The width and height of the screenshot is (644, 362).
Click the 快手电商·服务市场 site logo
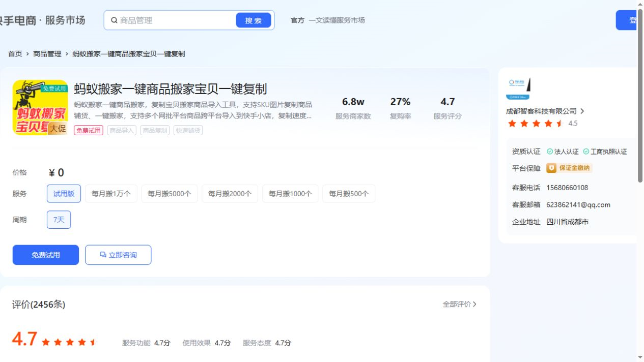tap(43, 20)
